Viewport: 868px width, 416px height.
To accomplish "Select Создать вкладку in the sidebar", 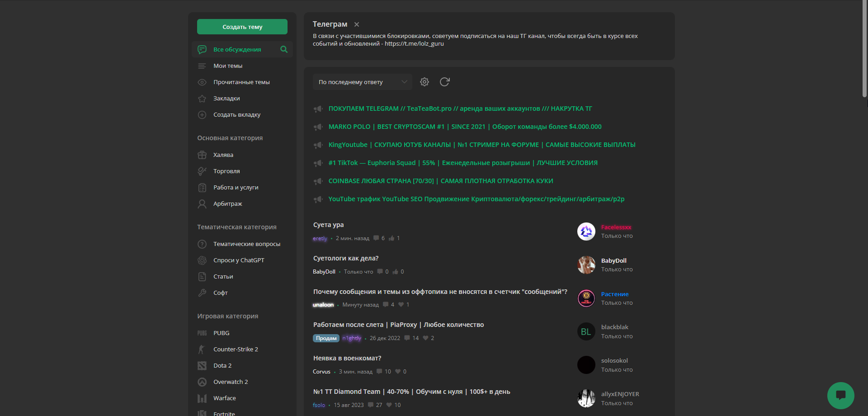I will click(237, 115).
